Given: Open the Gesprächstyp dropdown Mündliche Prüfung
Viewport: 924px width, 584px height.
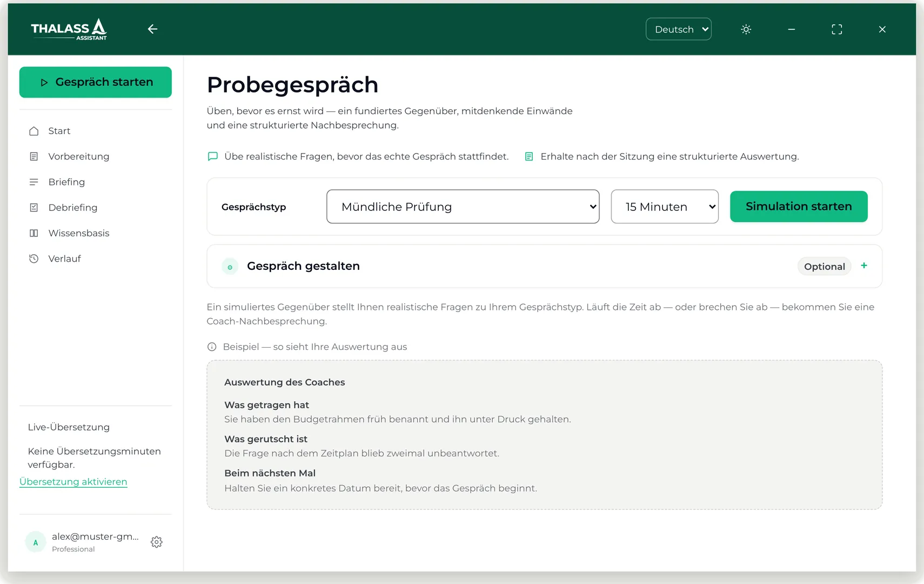Looking at the screenshot, I should [463, 207].
